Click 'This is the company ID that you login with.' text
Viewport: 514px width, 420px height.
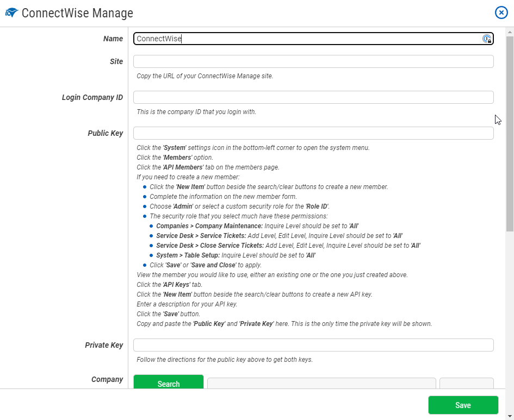pos(196,112)
